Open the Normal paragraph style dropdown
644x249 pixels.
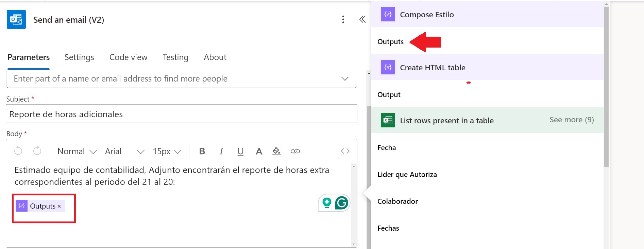(77, 152)
